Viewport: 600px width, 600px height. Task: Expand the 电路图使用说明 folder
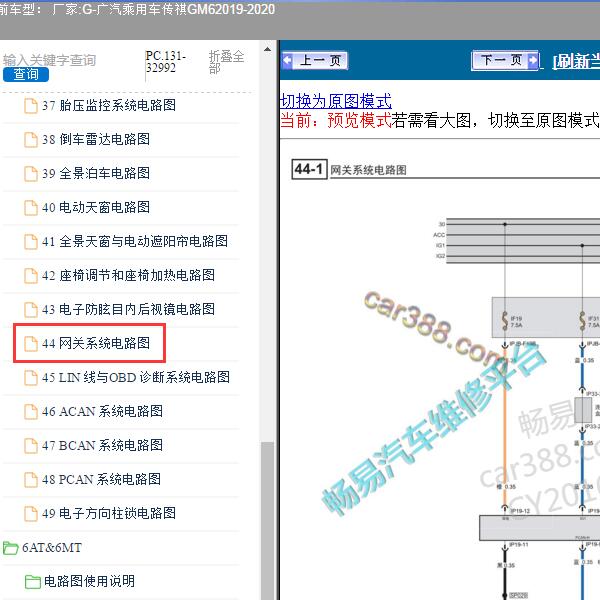point(33,582)
